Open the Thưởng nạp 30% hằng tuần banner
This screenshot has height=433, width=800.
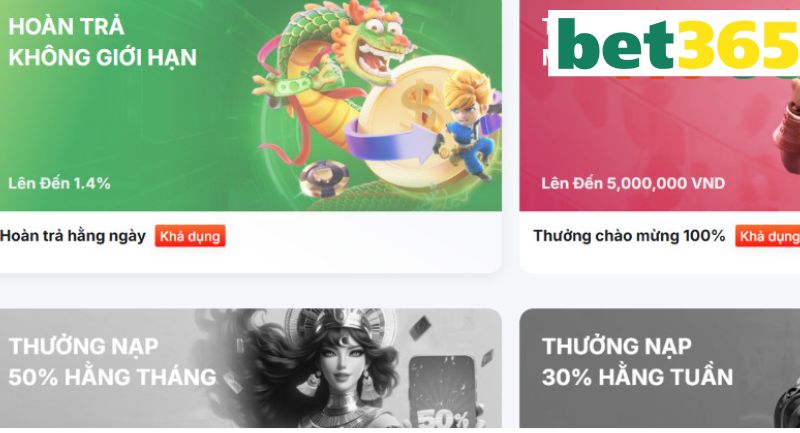tap(660, 368)
